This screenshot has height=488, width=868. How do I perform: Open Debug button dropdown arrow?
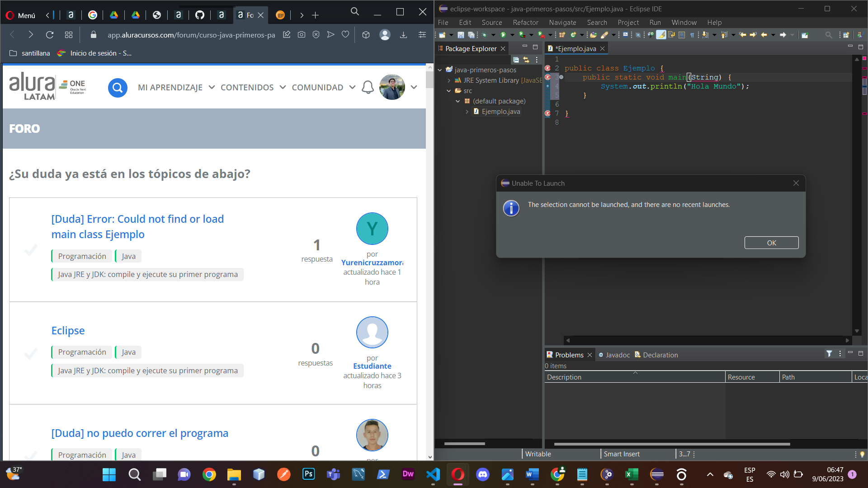coord(493,35)
